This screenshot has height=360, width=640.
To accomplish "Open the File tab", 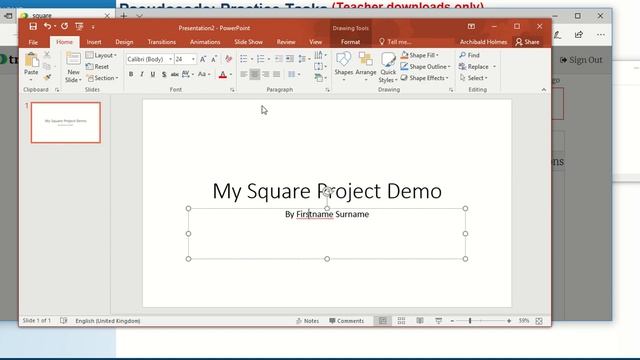I will coord(33,42).
